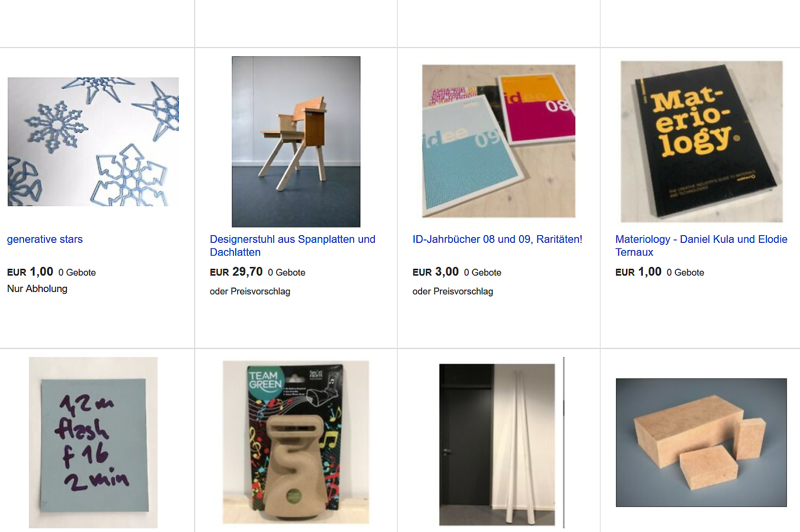The image size is (800, 532).
Task: Click the idee 08 and 09 yearbooks image
Action: [x=499, y=141]
